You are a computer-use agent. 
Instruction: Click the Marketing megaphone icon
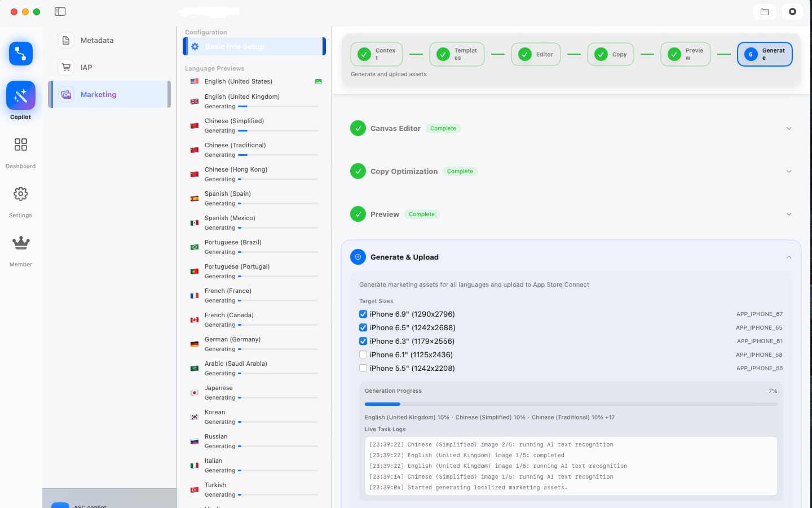pyautogui.click(x=66, y=94)
